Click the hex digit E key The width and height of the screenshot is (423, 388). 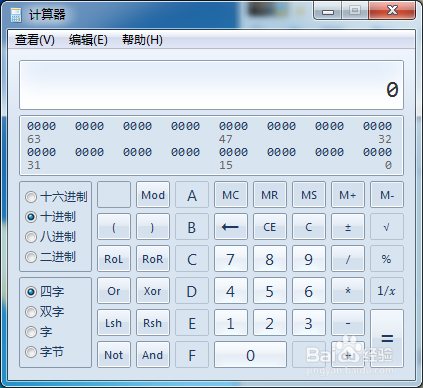point(192,323)
